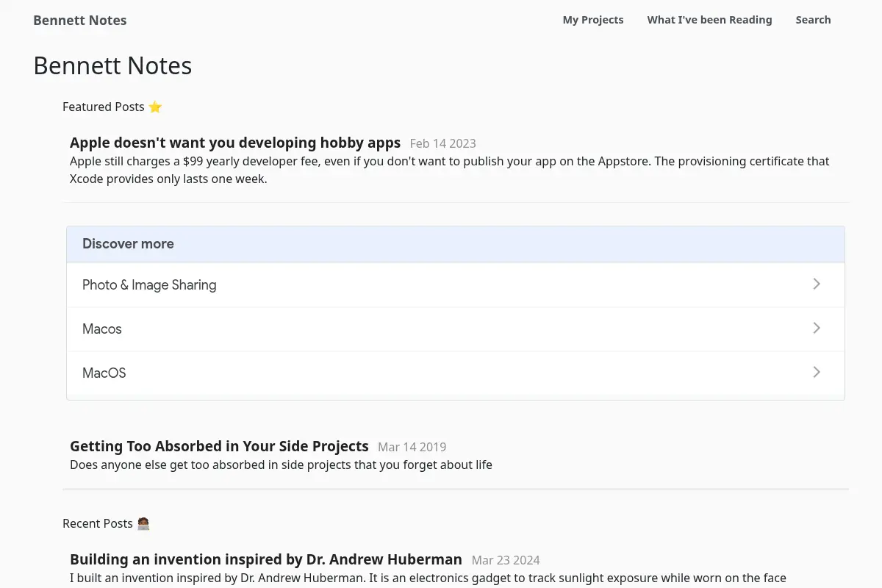Click the Mar 23 2024 post date

(x=506, y=560)
